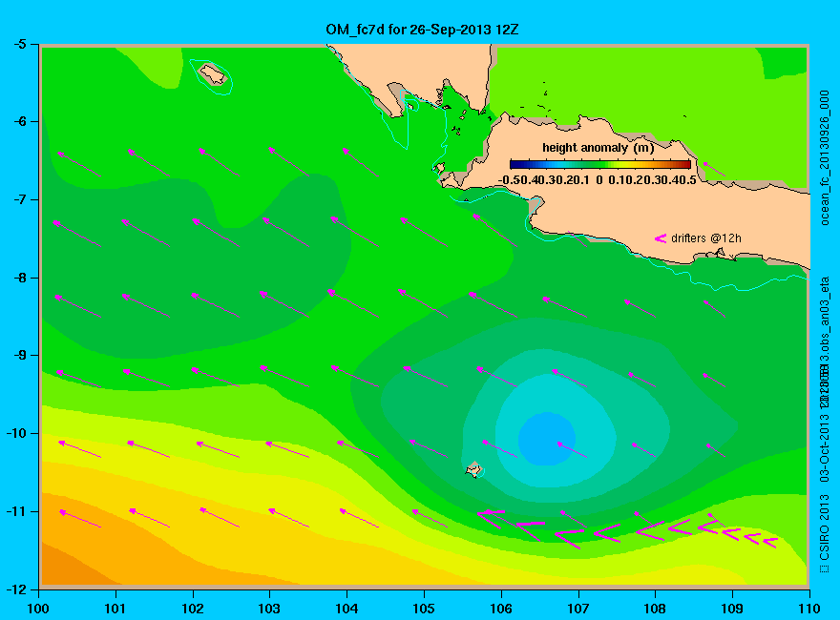Click latitude axis label -8
Screen dimensions: 840x620
pos(19,278)
